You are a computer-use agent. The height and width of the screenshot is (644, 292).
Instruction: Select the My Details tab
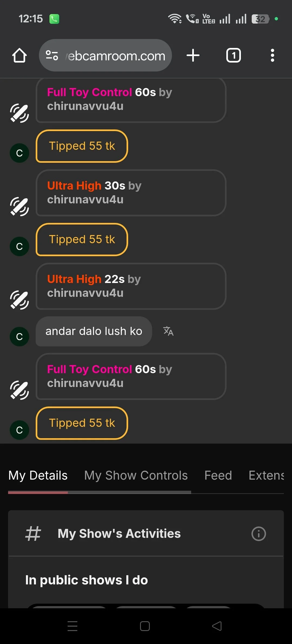[38, 475]
